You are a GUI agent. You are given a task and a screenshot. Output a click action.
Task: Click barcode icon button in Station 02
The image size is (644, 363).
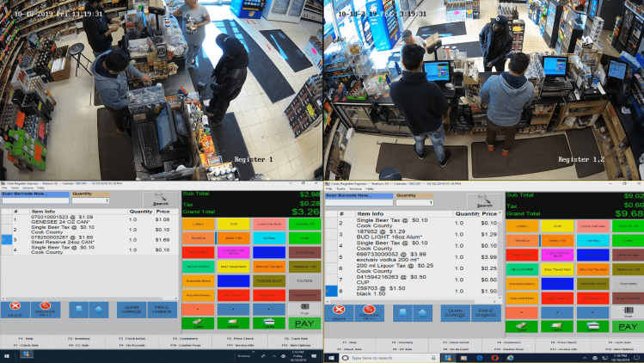point(304,309)
